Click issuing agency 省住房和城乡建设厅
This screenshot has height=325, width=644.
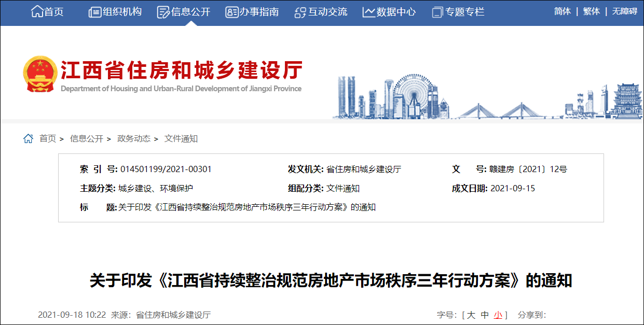click(364, 169)
